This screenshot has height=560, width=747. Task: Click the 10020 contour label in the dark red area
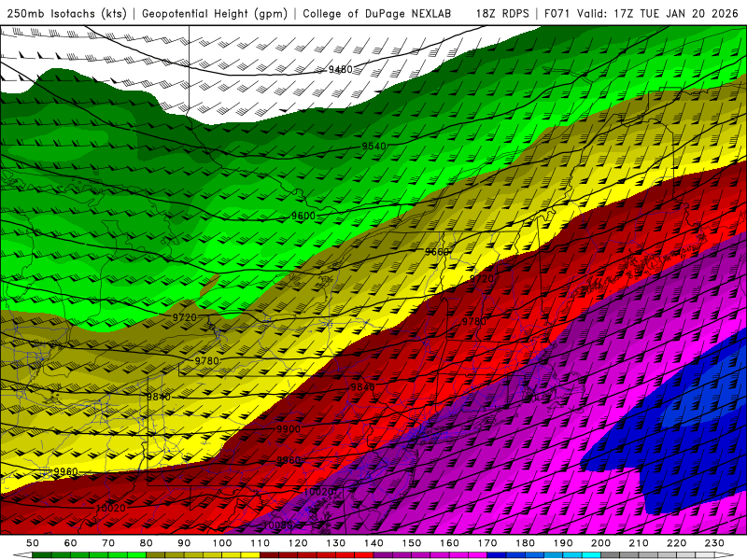point(110,509)
